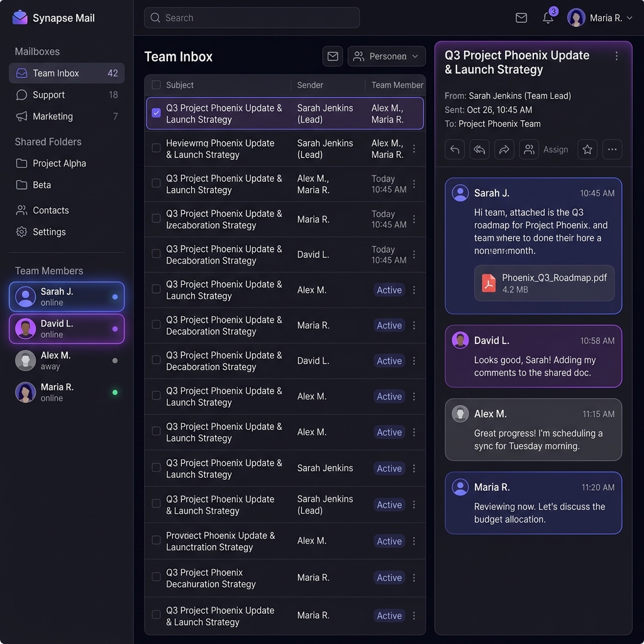Open row menu for Decahuration Strategy email

coord(414,577)
